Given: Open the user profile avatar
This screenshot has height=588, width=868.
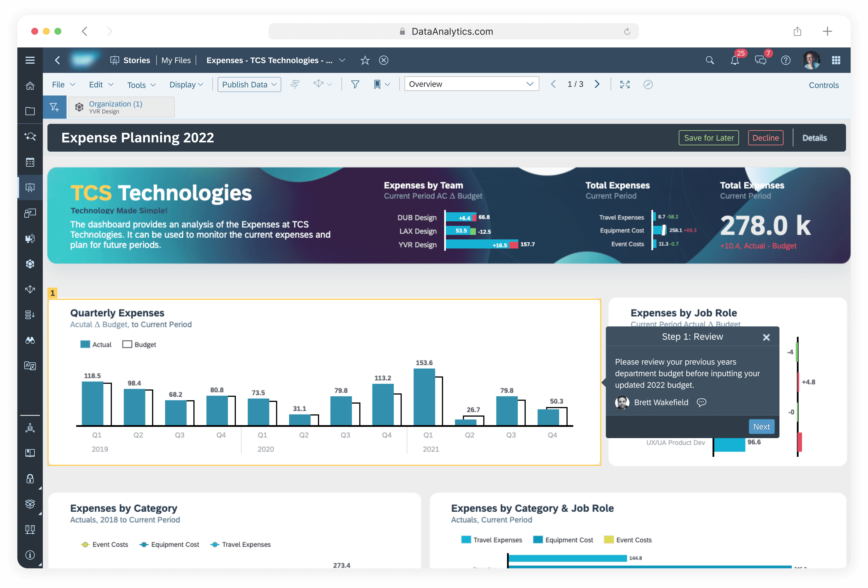Looking at the screenshot, I should point(811,60).
